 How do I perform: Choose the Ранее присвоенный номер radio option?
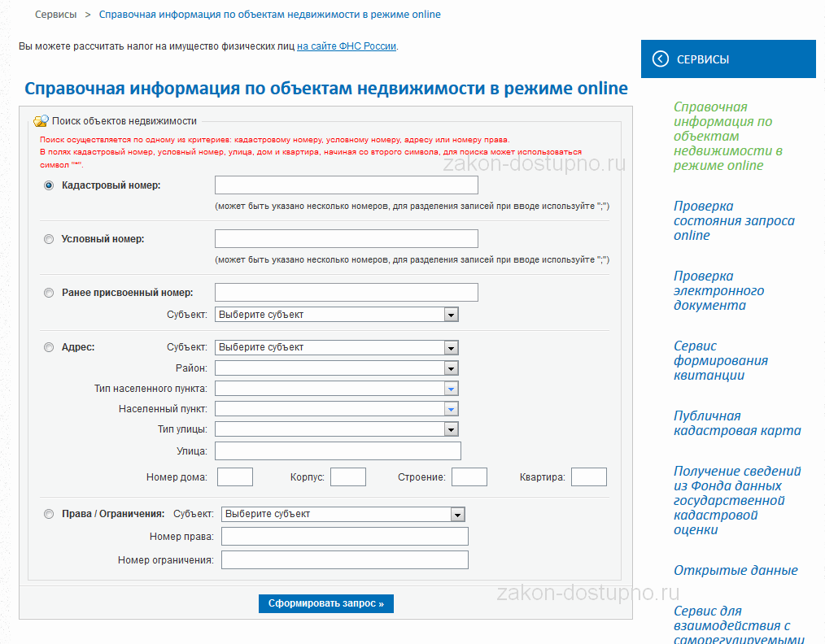(x=49, y=293)
